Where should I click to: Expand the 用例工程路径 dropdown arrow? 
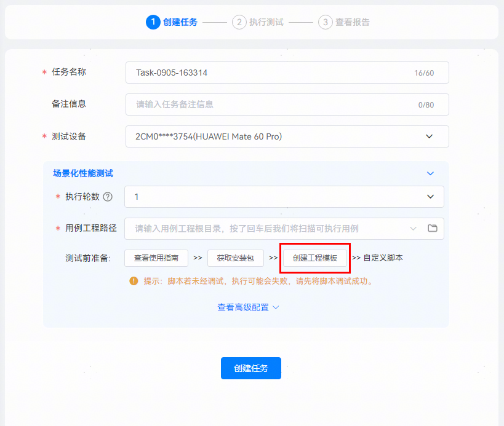point(413,229)
